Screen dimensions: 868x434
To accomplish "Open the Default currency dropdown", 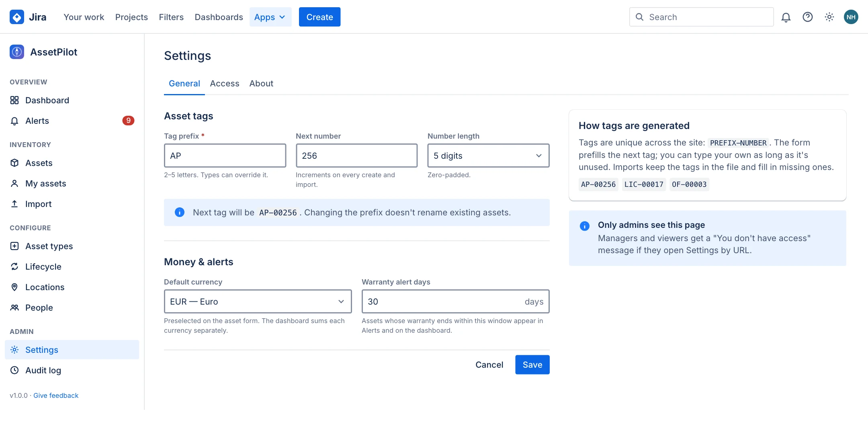I will 258,301.
